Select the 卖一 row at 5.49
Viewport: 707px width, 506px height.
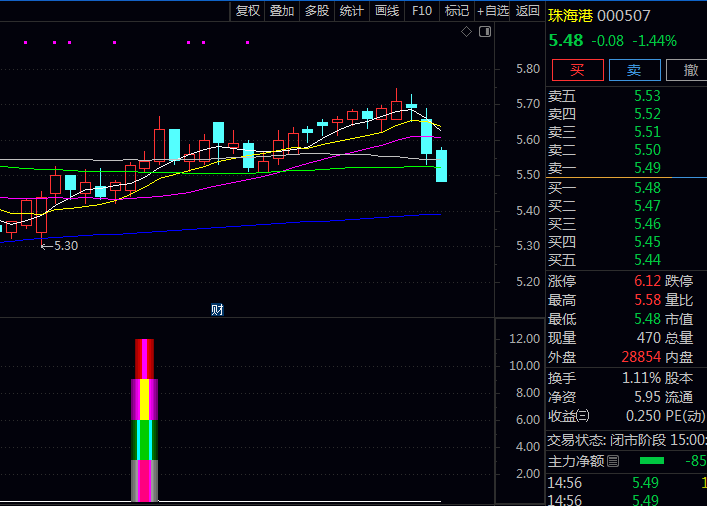click(x=626, y=168)
